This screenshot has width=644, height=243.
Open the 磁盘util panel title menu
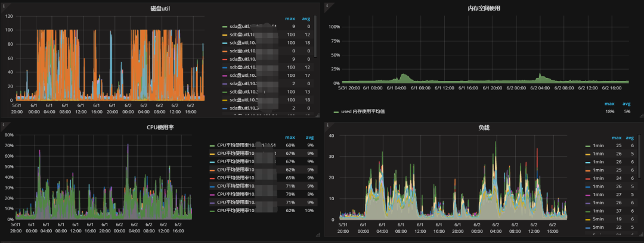(160, 8)
